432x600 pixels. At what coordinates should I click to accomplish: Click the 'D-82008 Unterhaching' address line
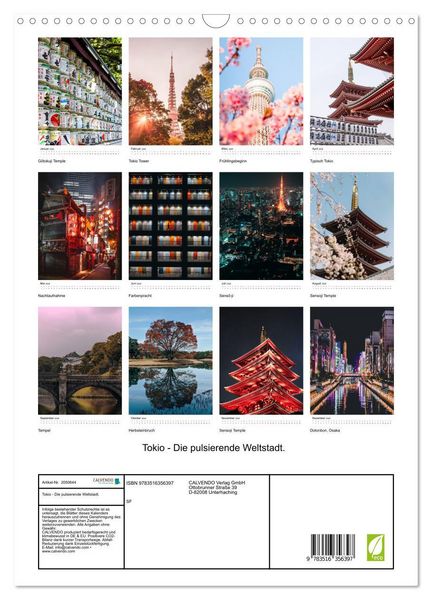coord(213,492)
